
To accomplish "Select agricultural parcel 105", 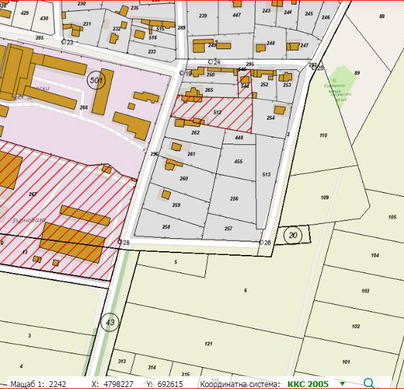I will pos(392,217).
